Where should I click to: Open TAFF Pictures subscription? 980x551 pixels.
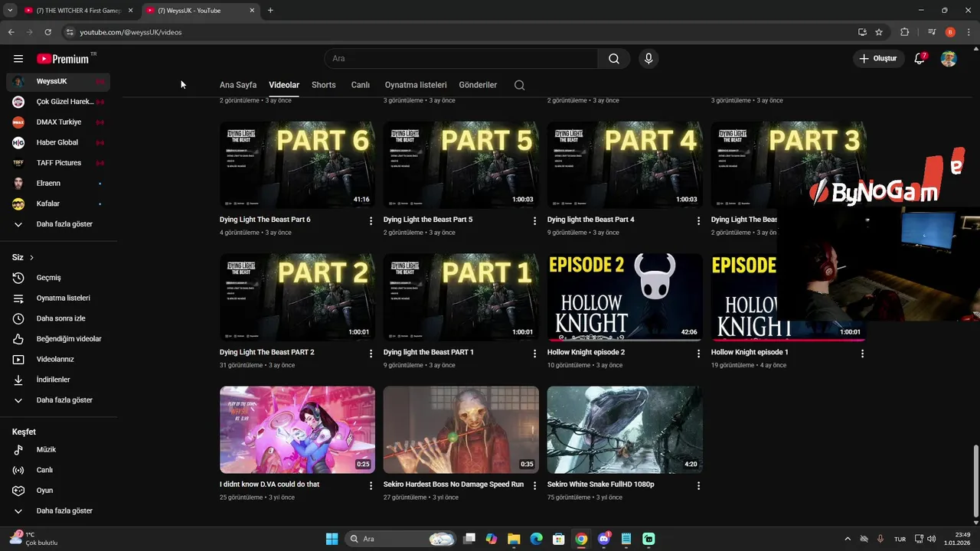coord(58,163)
